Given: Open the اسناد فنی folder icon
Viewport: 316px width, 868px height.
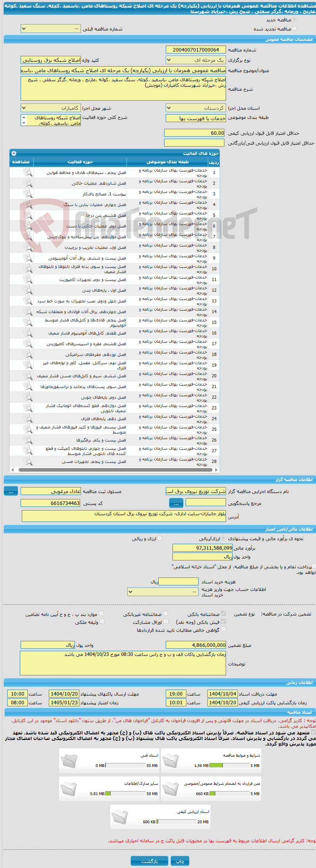Looking at the screenshot, I should (x=69, y=761).
